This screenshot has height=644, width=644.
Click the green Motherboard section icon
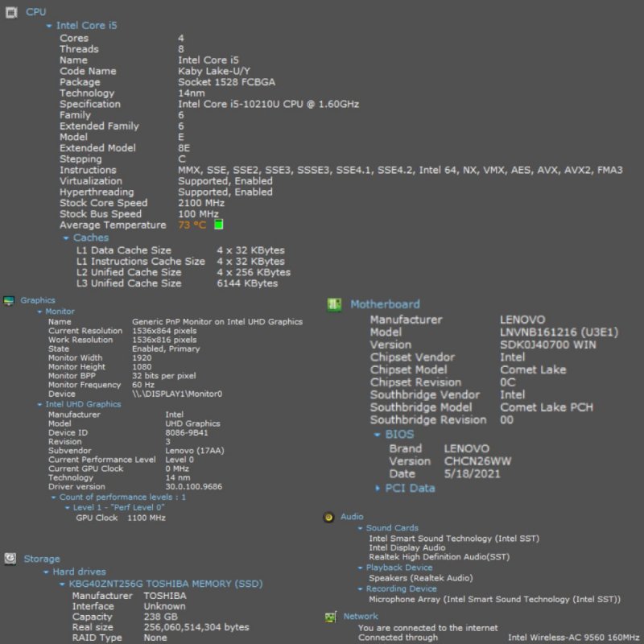click(334, 304)
